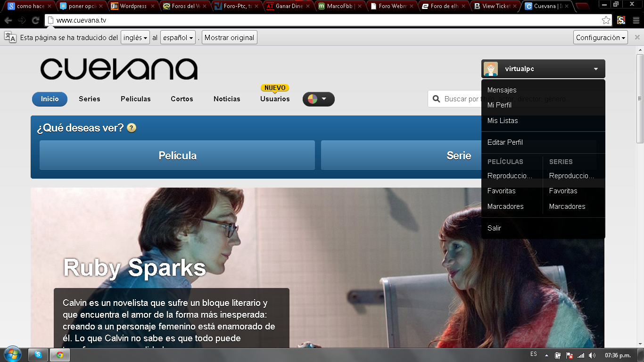Open Action Center flag icon

570,355
